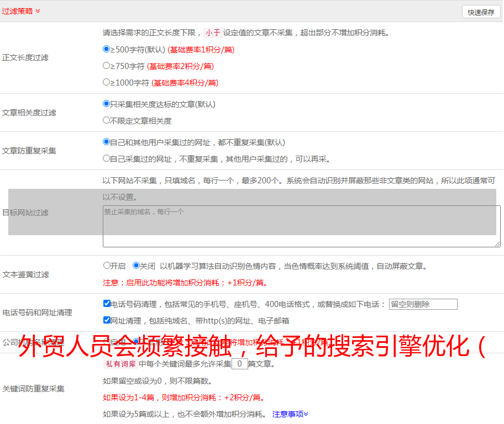Choose 不限定文章相关度 radio option
The height and width of the screenshot is (424, 504).
tap(107, 120)
